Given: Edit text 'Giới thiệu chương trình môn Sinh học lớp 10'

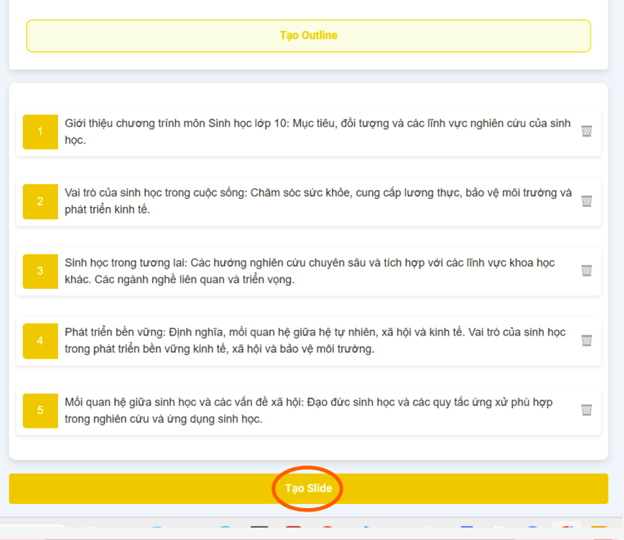Looking at the screenshot, I should 177,123.
